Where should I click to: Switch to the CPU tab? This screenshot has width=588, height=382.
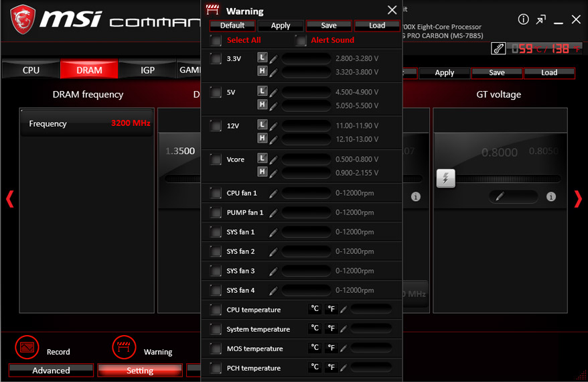pos(31,70)
